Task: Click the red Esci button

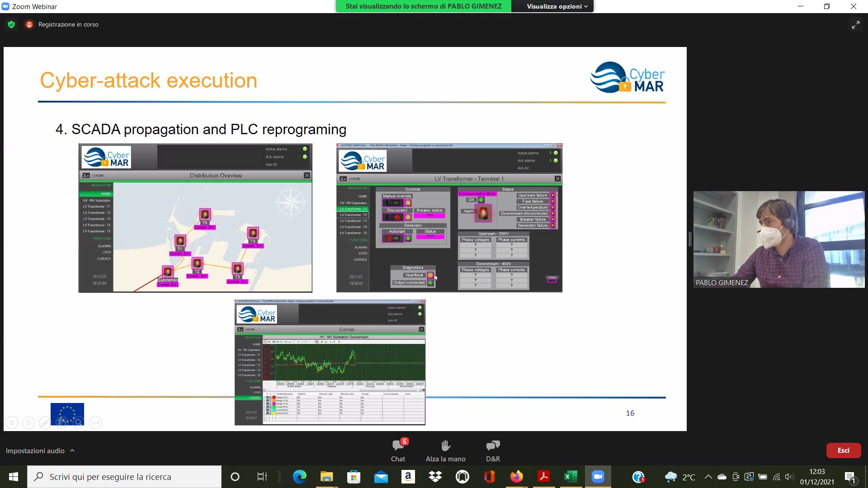Action: pyautogui.click(x=843, y=450)
